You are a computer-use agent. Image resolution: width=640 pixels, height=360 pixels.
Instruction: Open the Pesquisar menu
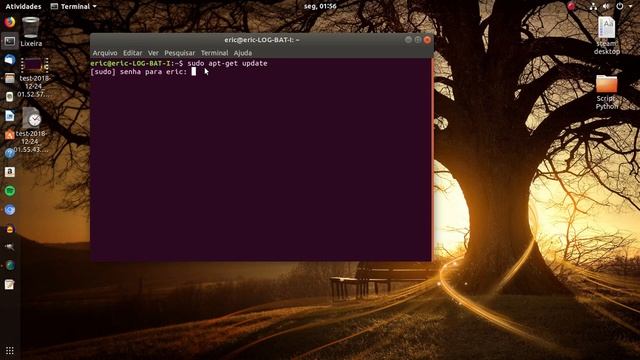(x=180, y=53)
